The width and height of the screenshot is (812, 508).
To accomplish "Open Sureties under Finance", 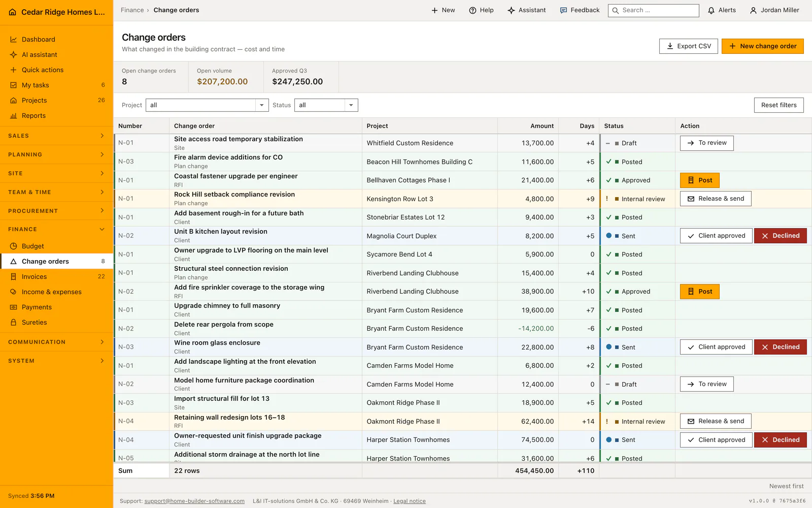I will (x=56, y=322).
